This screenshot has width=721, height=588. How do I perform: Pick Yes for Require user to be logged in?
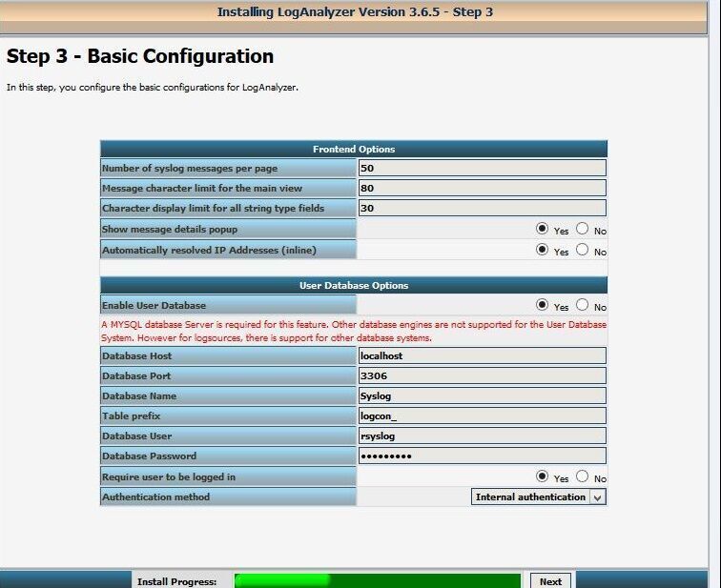[542, 476]
